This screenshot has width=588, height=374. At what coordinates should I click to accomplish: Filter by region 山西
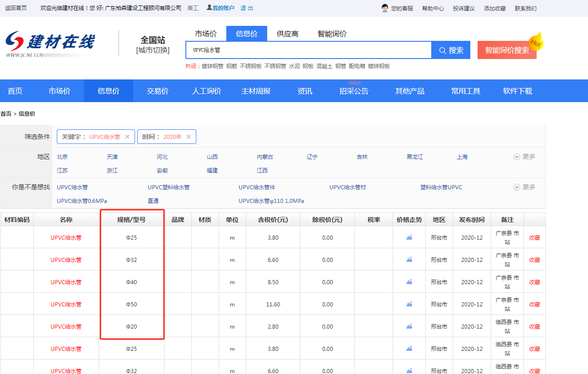[212, 157]
